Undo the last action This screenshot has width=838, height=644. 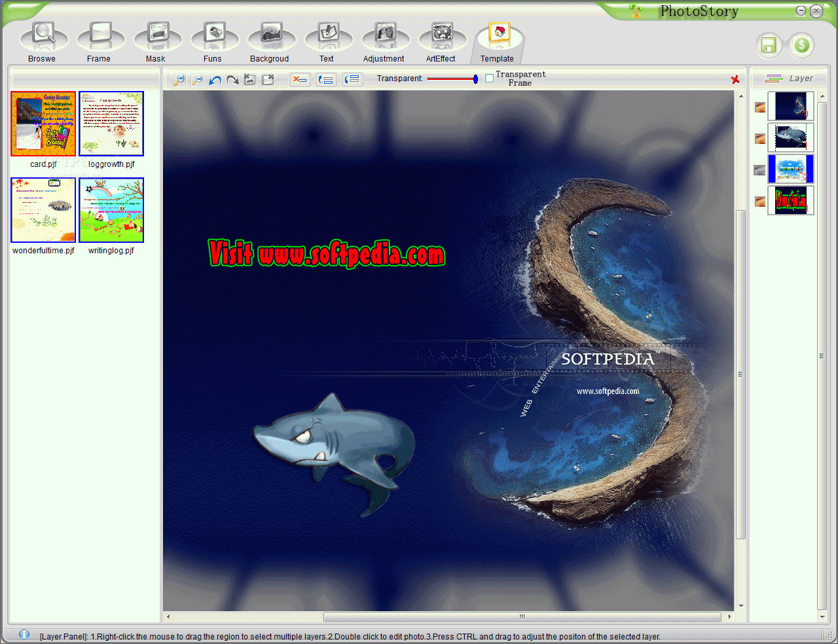pos(215,80)
